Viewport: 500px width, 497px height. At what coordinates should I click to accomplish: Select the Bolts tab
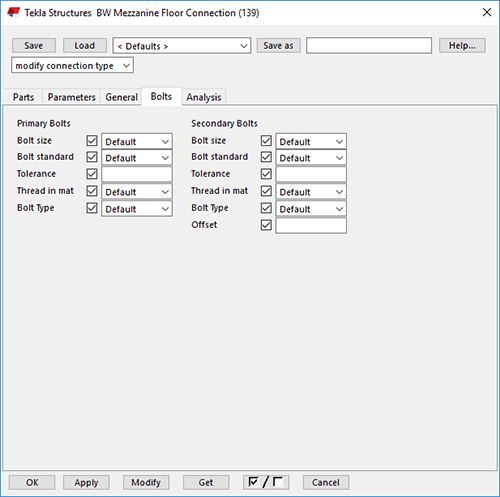point(161,96)
